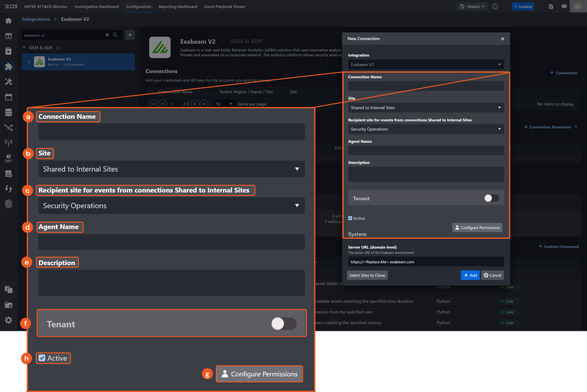Uncheck the Active checkbox in dialog

350,218
